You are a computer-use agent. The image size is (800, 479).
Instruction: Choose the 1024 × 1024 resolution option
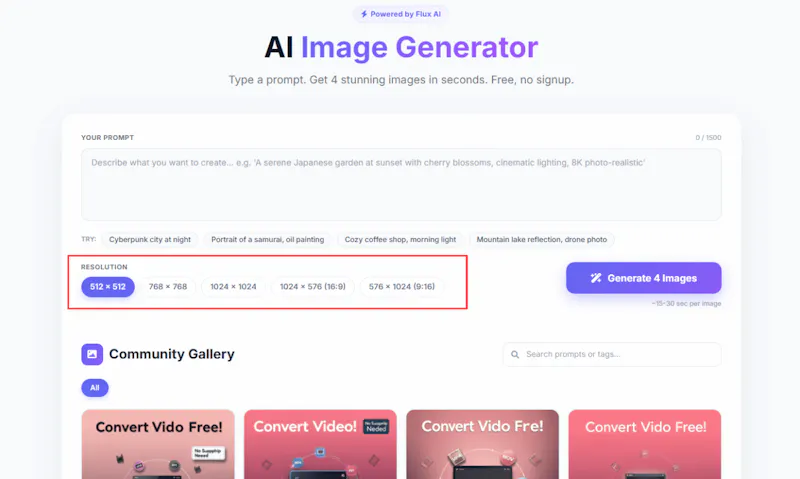click(233, 287)
